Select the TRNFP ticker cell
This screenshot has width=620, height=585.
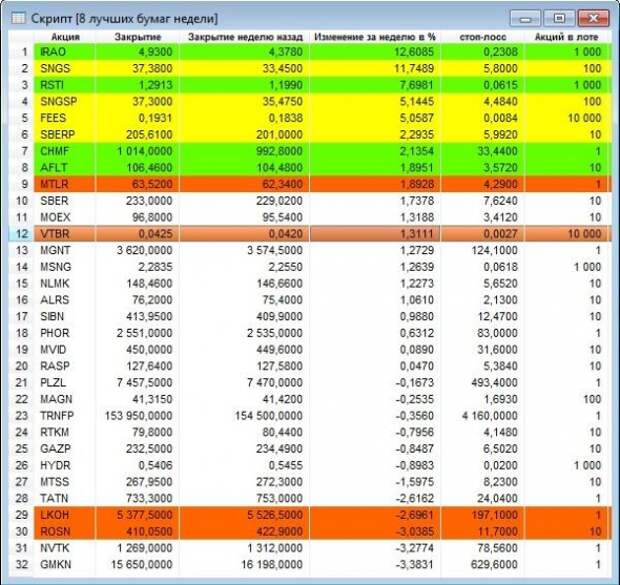[65, 416]
